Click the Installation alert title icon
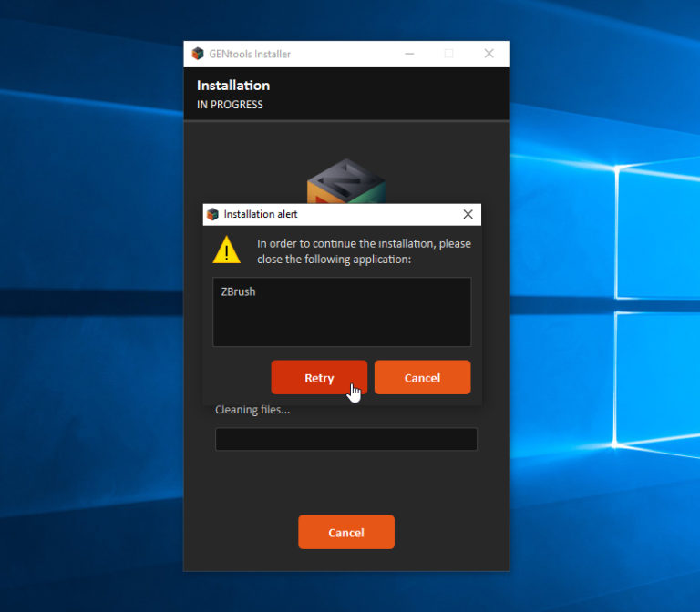Screen dimensions: 700x612 point(213,215)
